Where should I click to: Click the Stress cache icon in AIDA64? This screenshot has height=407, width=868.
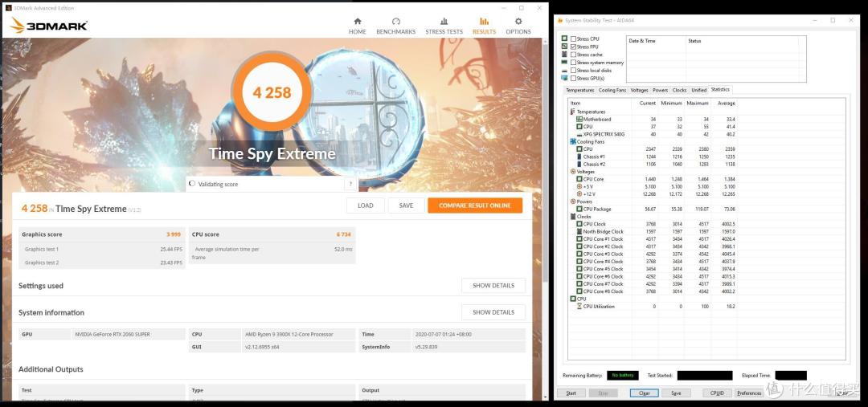click(x=565, y=55)
